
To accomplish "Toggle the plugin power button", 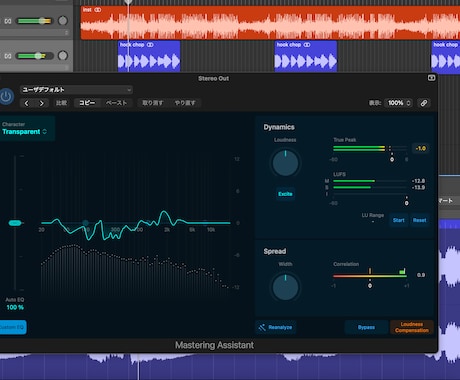I will [x=6, y=97].
